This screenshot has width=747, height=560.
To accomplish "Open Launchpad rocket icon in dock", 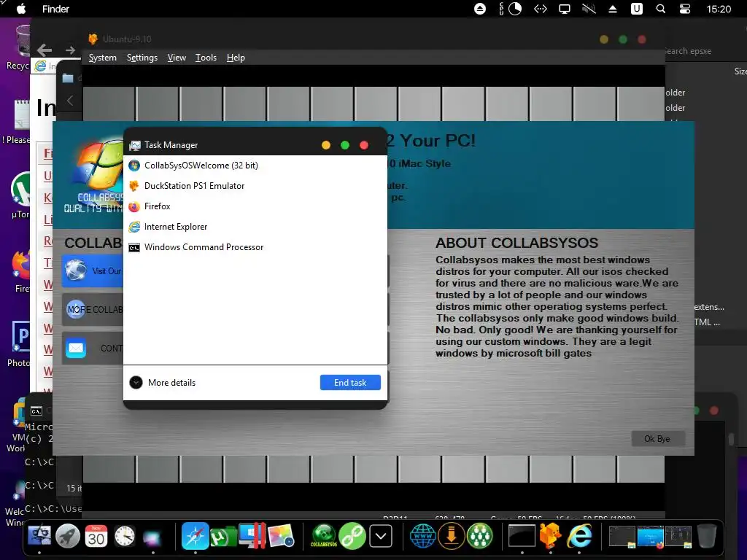I will [68, 536].
